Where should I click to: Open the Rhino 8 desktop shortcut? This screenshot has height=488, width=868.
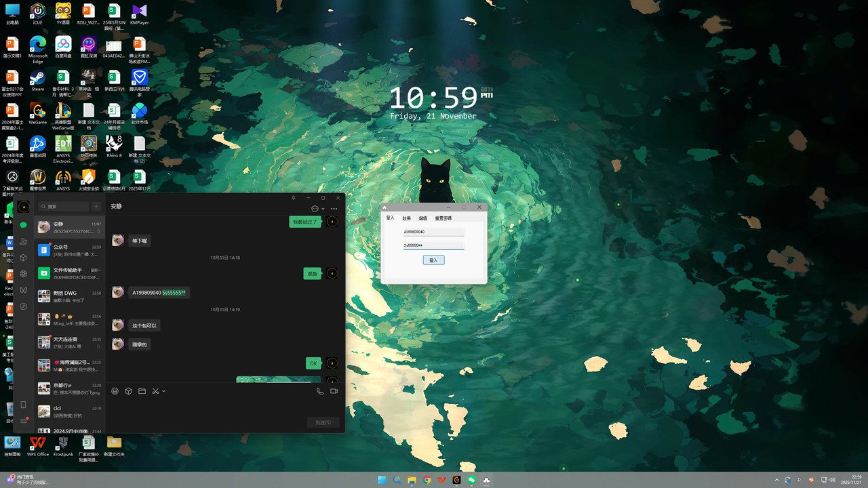(x=114, y=147)
